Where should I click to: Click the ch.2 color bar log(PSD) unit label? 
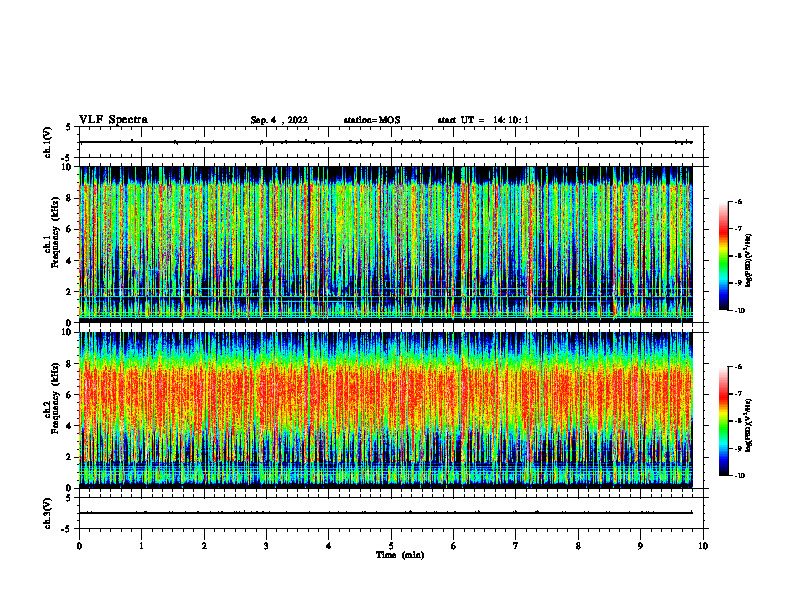750,425
